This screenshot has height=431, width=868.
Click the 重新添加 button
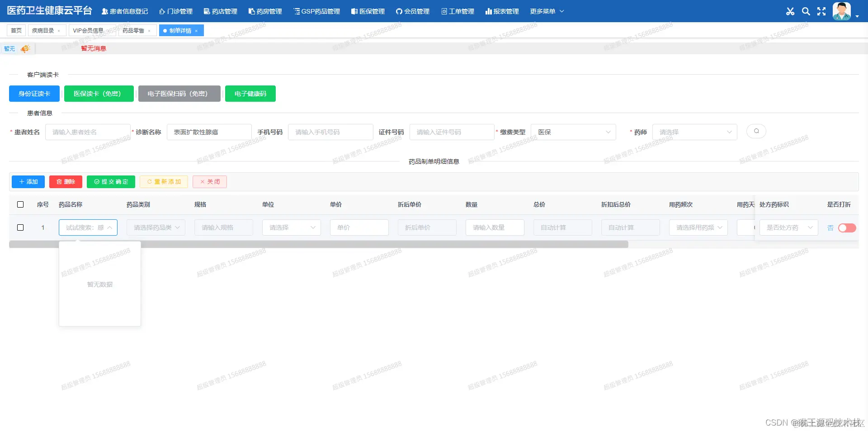(164, 182)
